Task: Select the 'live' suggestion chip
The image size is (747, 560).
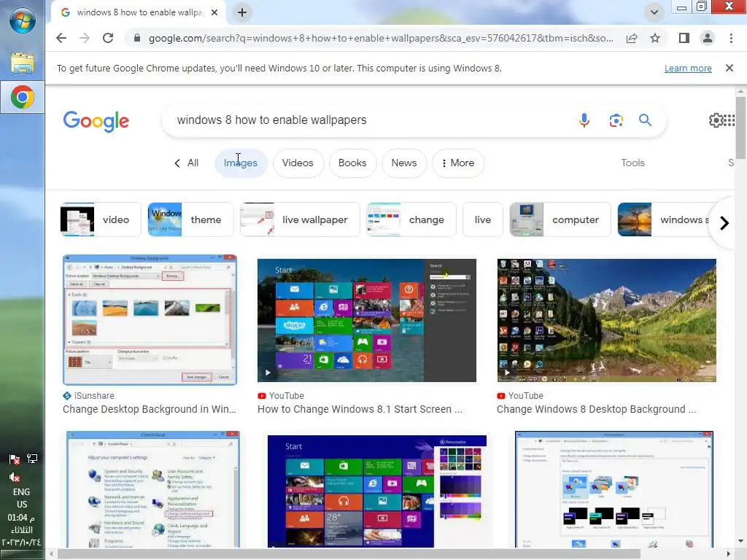Action: point(483,219)
